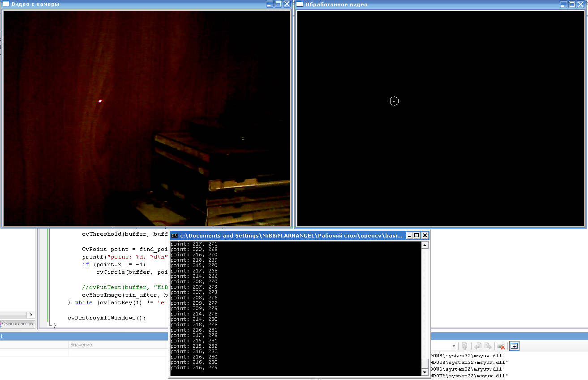Open the 'Обработанное видео' window icon menu
Screen dimensions: 588x380
tap(299, 4)
